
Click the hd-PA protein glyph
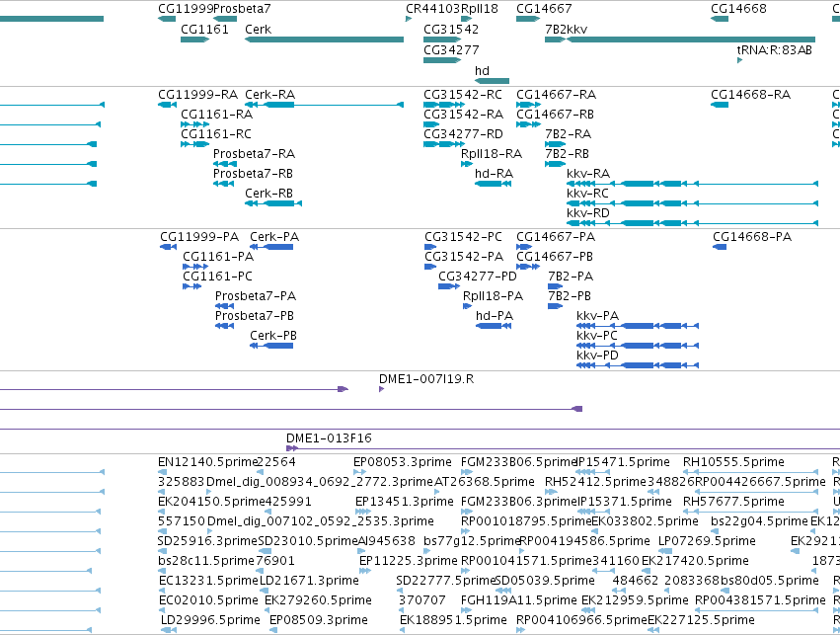pyautogui.click(x=494, y=325)
